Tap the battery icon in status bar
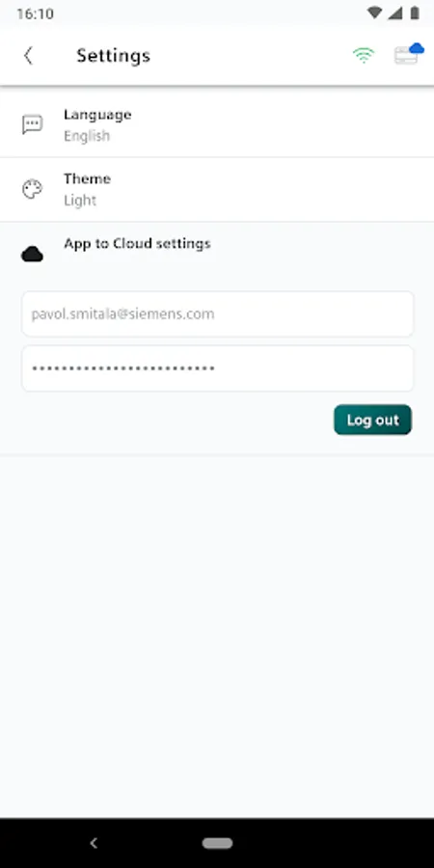Screen dimensions: 434x868 coord(415,14)
